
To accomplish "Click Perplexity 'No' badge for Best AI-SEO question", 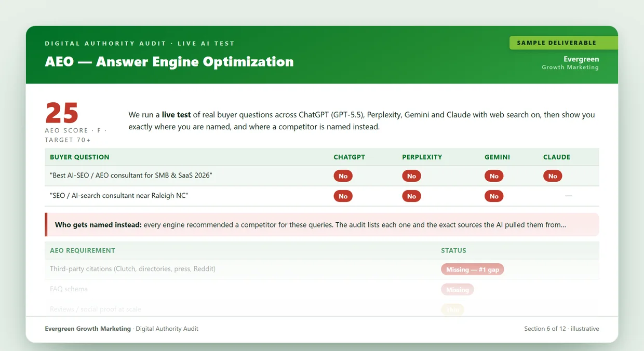I will [x=411, y=176].
